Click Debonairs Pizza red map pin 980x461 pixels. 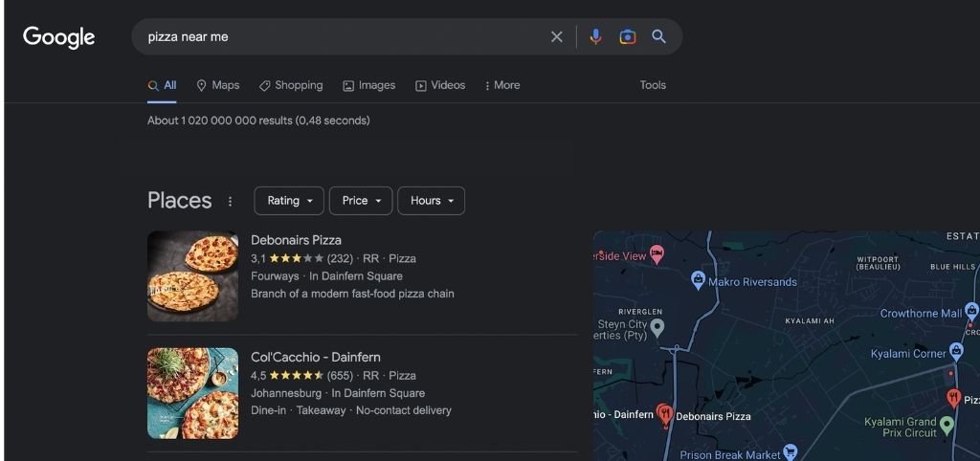[x=665, y=415]
